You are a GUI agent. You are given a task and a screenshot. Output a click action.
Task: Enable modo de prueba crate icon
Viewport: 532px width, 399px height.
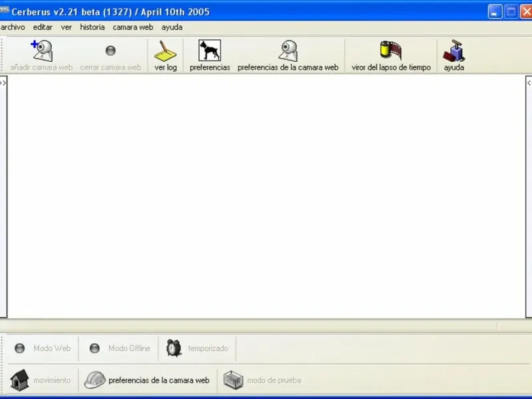point(233,380)
